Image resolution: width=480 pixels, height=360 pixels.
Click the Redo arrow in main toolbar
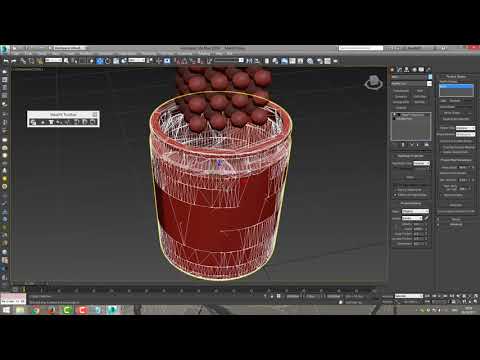click(x=14, y=61)
